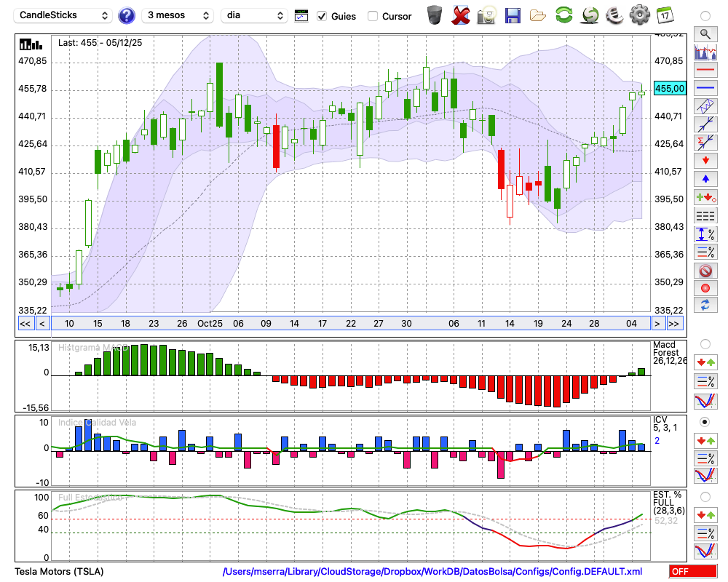Click the curve chart icon in the ICV panel

click(705, 476)
